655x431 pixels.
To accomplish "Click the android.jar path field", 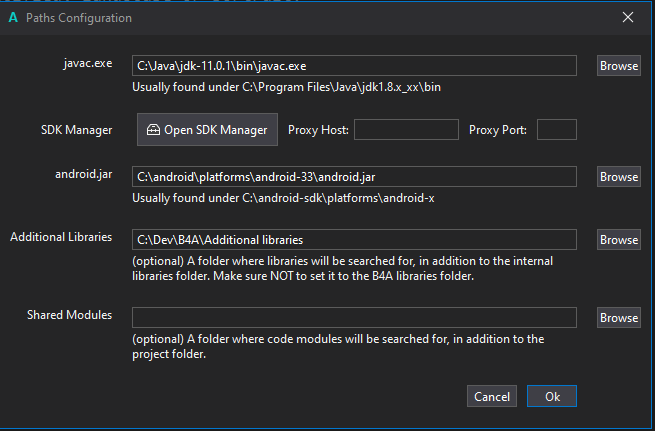I will click(354, 177).
